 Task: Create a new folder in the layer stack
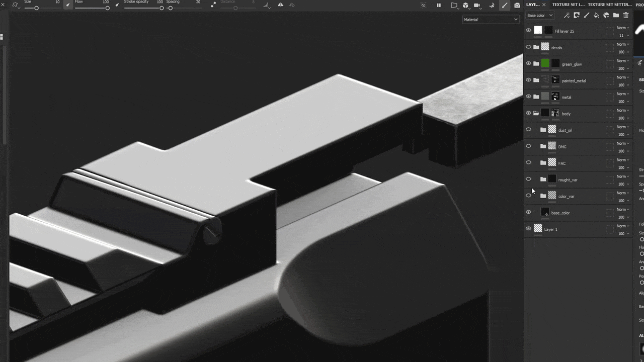click(x=616, y=16)
